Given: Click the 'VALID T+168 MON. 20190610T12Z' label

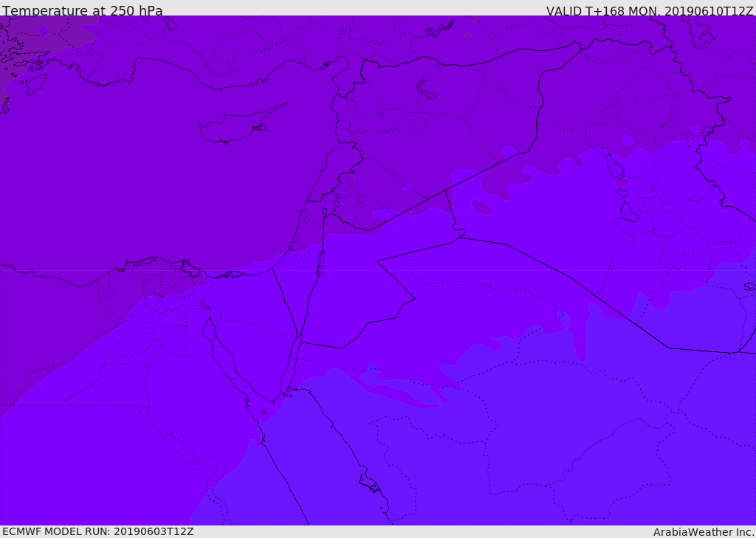Looking at the screenshot, I should tap(650, 10).
